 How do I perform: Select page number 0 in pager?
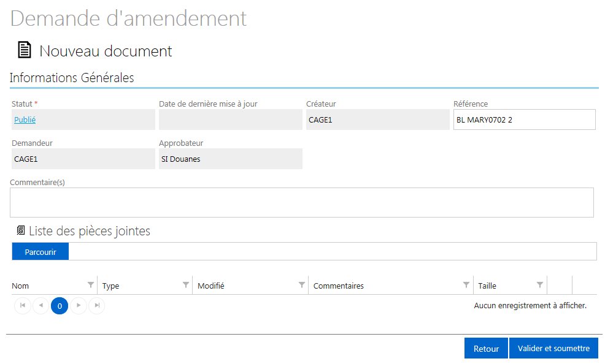(x=60, y=306)
